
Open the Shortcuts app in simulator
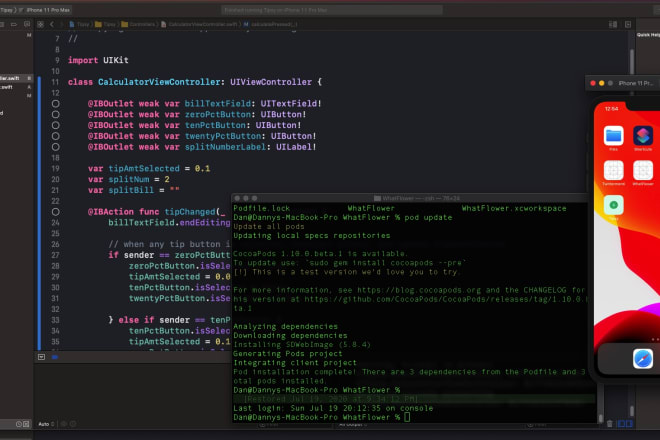pos(643,136)
